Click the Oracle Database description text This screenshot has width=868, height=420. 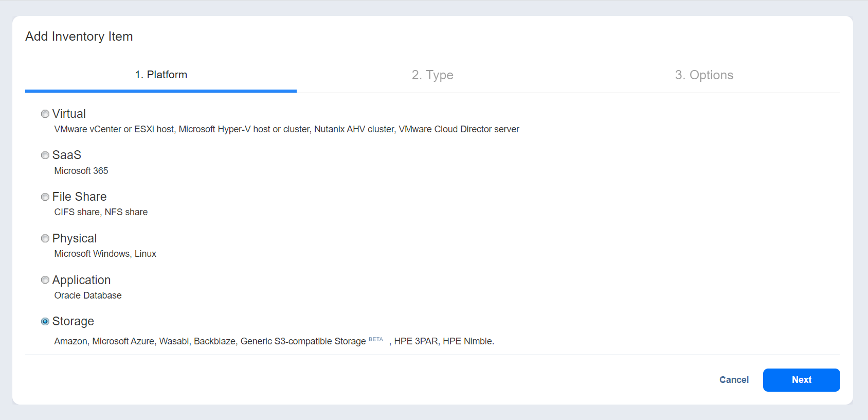[88, 295]
